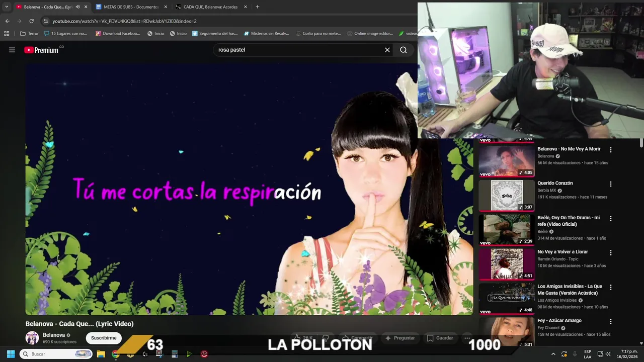Go back in browser history
The height and width of the screenshot is (362, 644).
[7, 21]
